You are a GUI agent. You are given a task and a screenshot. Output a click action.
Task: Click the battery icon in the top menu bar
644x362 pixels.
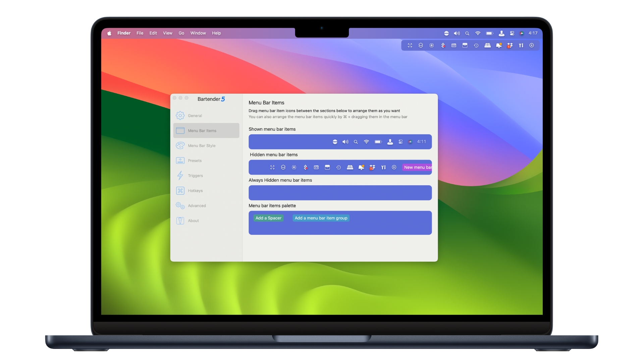click(x=490, y=33)
